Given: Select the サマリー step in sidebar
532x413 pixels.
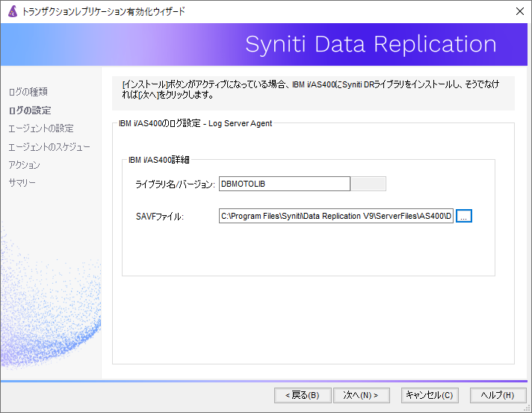Looking at the screenshot, I should [22, 183].
